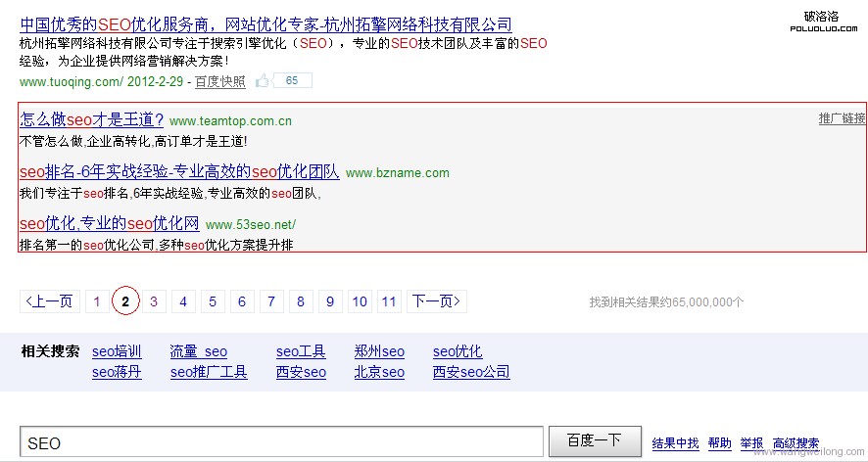Open the seo培训 related search
Image resolution: width=868 pixels, height=462 pixels.
coord(117,351)
